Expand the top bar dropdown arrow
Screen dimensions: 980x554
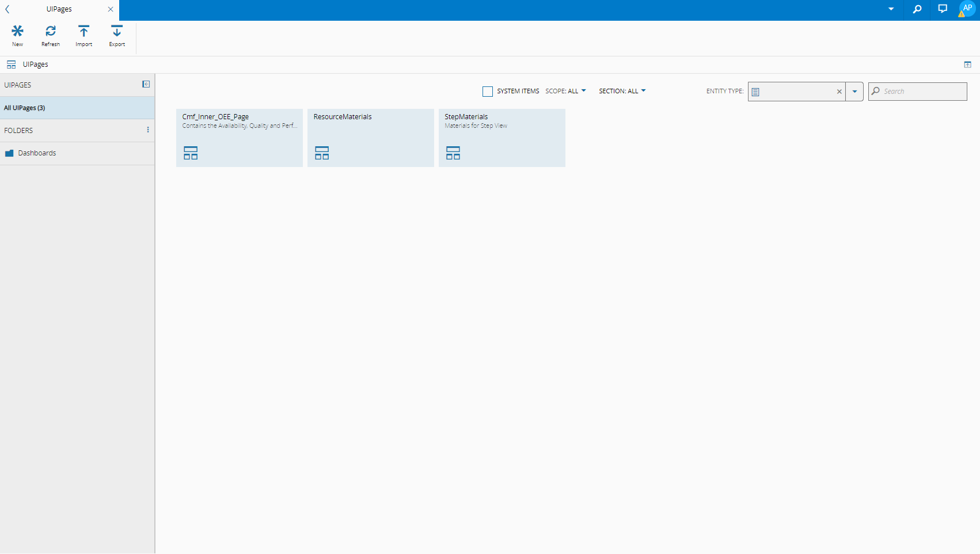891,9
